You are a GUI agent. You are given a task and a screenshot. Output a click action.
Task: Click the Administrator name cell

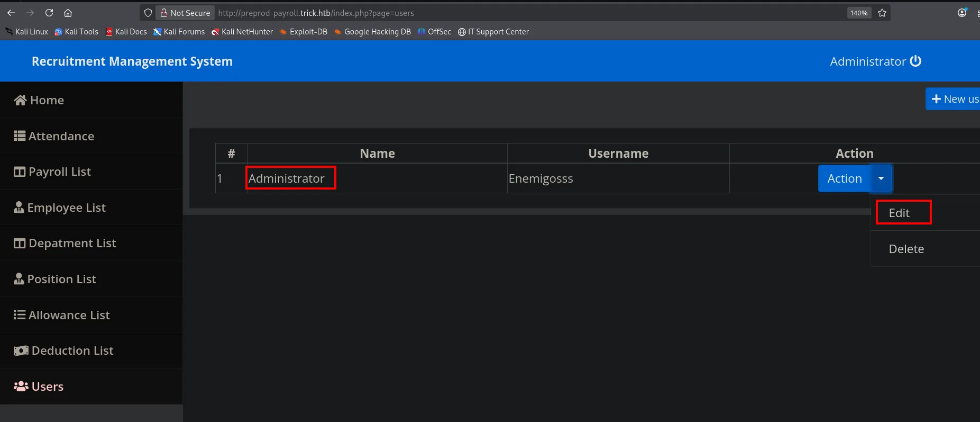point(377,178)
